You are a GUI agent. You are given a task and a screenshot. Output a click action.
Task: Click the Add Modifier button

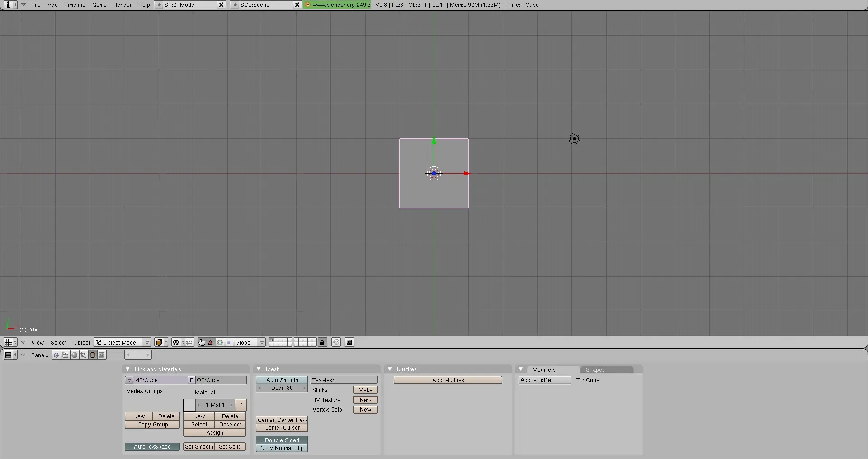pos(544,380)
